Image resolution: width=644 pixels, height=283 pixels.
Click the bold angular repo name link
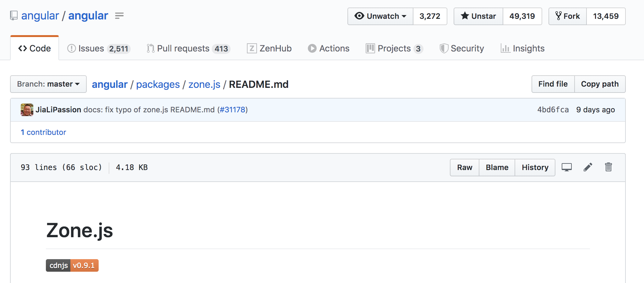(88, 16)
